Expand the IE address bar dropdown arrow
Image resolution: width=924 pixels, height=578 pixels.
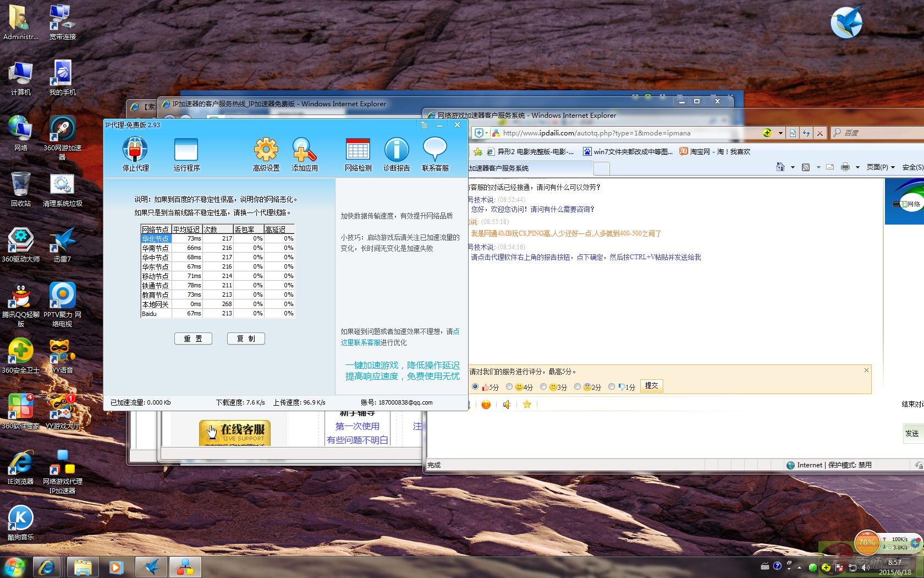tap(780, 133)
